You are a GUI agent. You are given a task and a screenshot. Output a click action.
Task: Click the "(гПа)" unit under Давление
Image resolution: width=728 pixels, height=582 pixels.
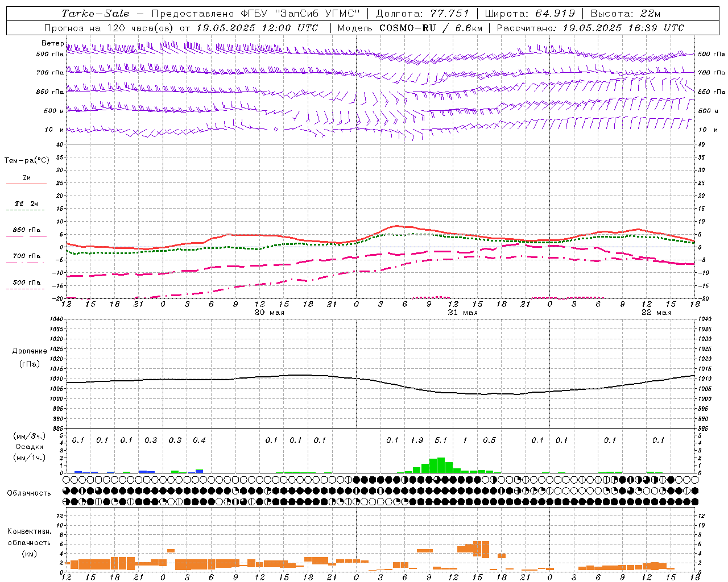point(30,364)
